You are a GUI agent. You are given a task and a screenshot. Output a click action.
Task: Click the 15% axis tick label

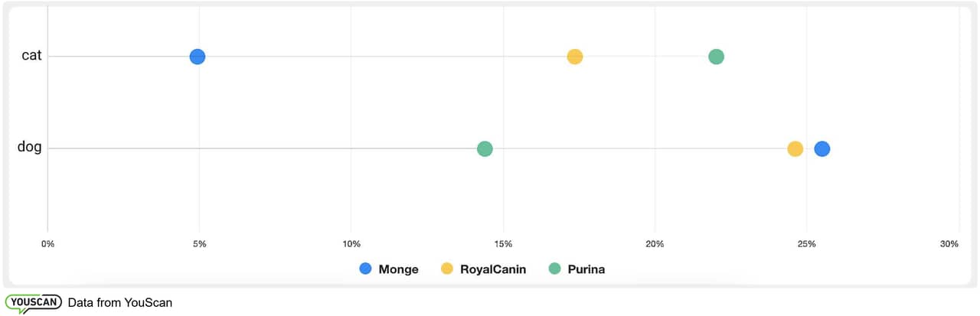tap(503, 244)
